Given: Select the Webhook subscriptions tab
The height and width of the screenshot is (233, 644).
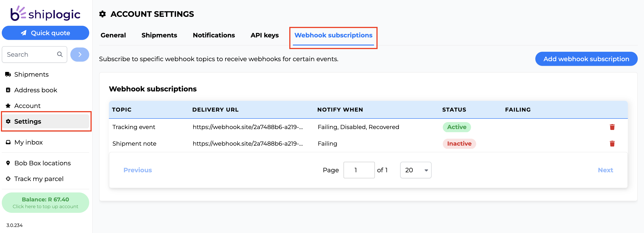Looking at the screenshot, I should pos(333,35).
